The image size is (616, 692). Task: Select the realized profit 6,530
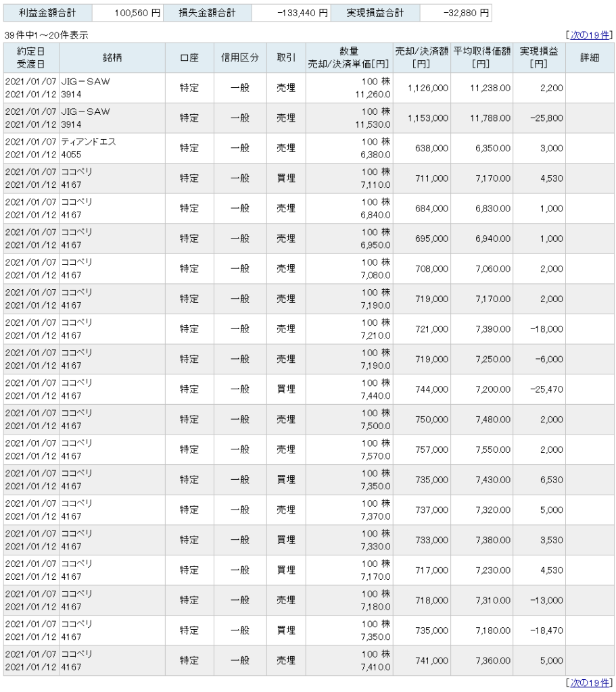click(552, 480)
